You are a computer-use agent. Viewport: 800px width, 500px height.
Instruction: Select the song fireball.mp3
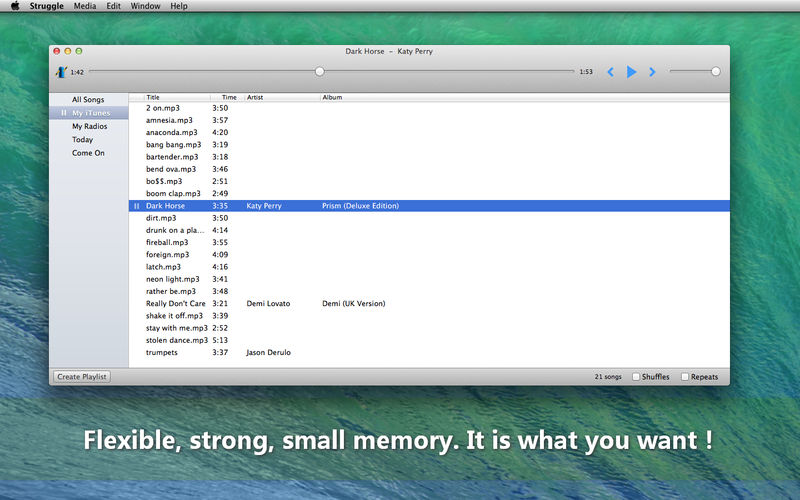(x=167, y=243)
